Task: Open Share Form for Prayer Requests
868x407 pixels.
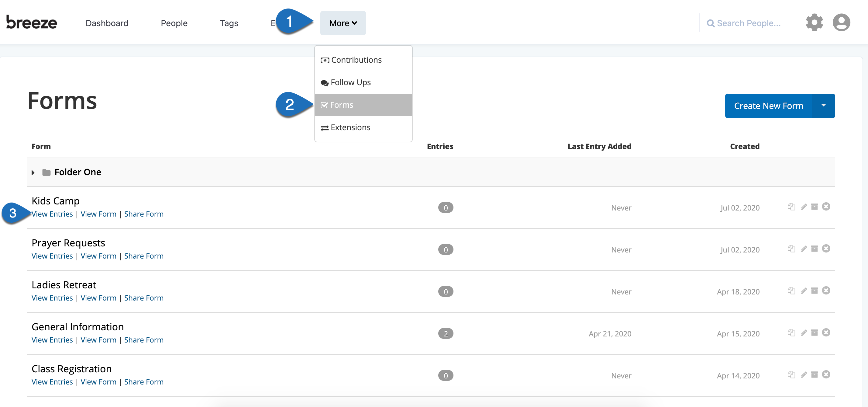Action: tap(144, 256)
